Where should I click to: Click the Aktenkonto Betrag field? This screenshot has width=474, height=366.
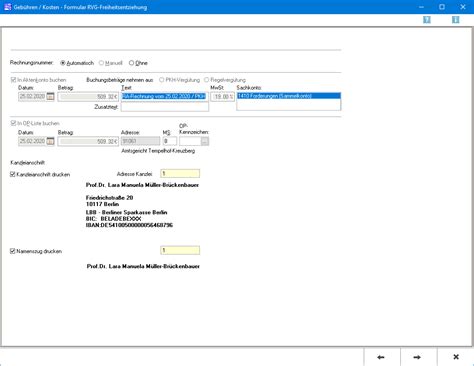tap(88, 97)
